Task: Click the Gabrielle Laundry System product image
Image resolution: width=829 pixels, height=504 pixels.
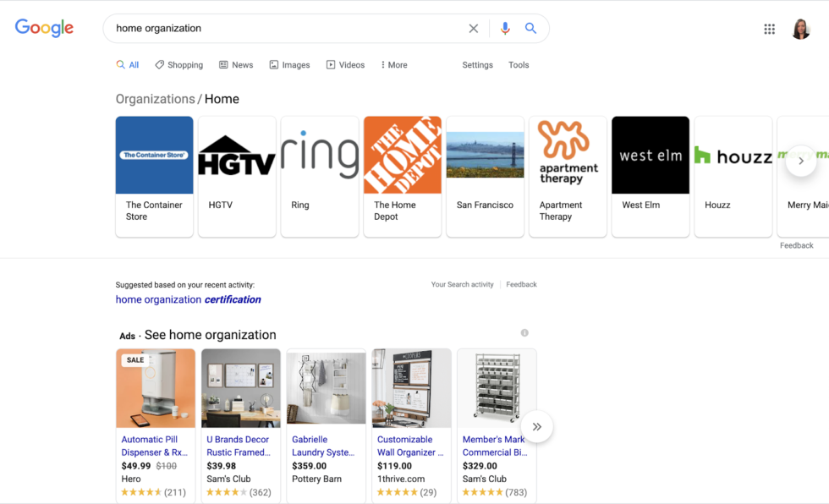Action: (x=327, y=388)
